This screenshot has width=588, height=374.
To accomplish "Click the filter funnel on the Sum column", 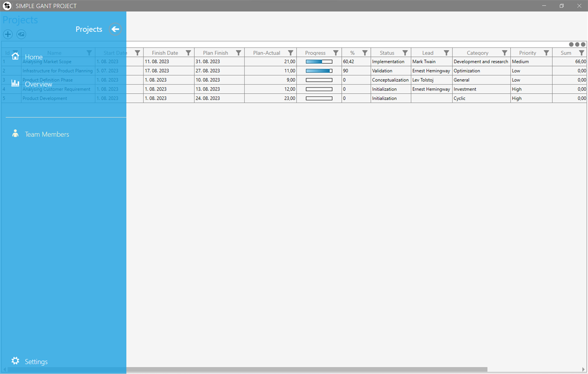I will tap(581, 53).
